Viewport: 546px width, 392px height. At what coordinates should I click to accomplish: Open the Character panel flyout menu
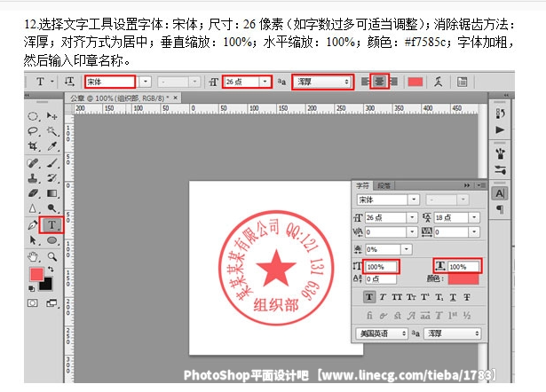click(x=482, y=185)
